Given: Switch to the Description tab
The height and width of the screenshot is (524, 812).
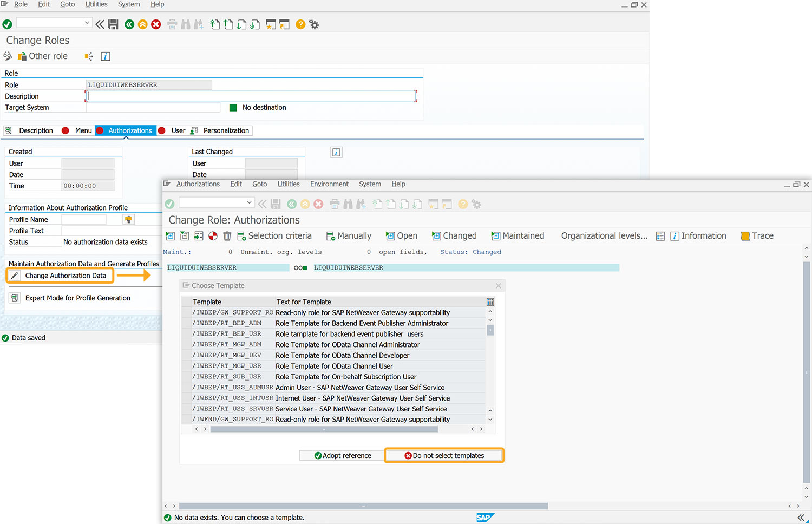Looking at the screenshot, I should click(36, 130).
